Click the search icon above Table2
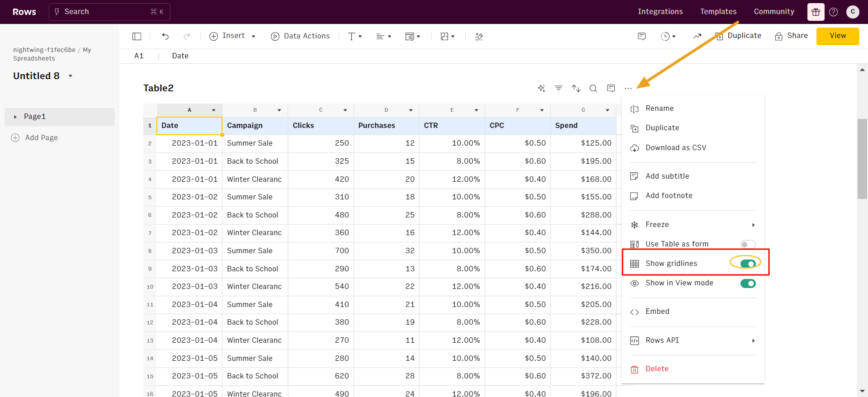Image resolution: width=868 pixels, height=397 pixels. pos(594,88)
